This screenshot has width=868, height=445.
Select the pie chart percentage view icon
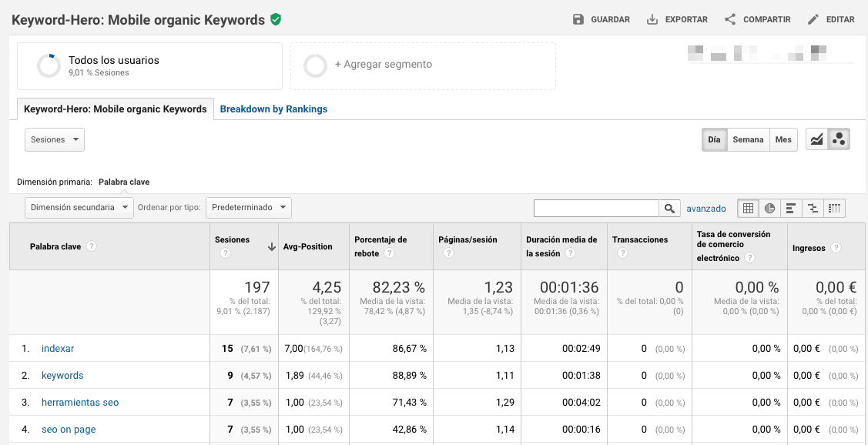pos(769,208)
